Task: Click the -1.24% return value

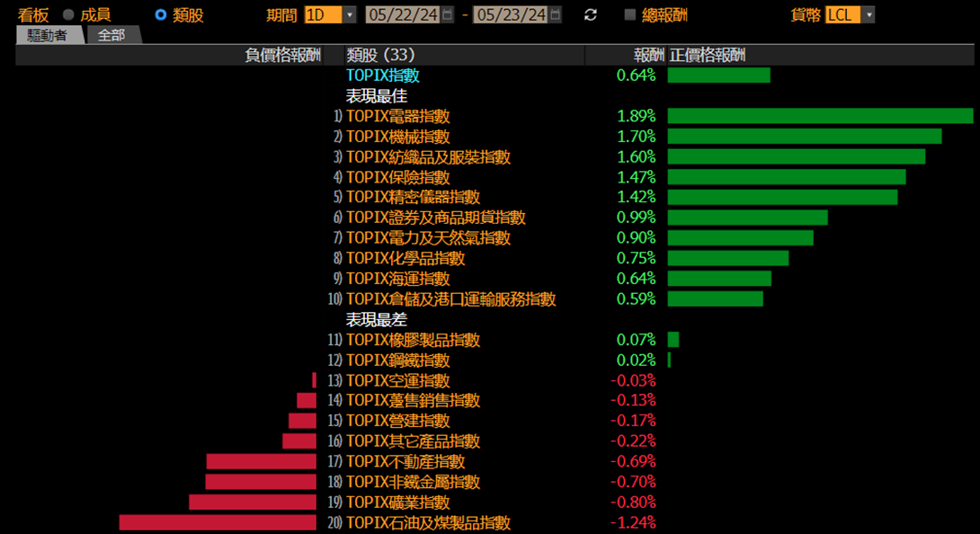Action: point(633,522)
